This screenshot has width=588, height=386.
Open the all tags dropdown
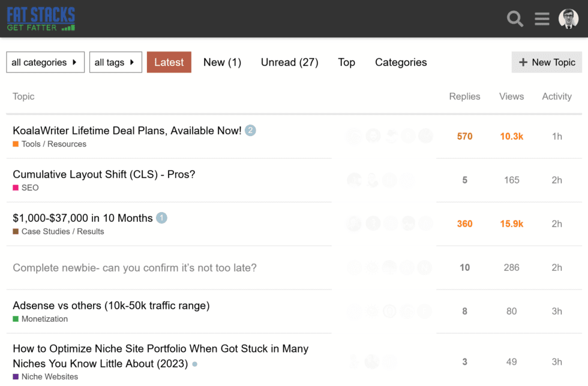point(115,62)
